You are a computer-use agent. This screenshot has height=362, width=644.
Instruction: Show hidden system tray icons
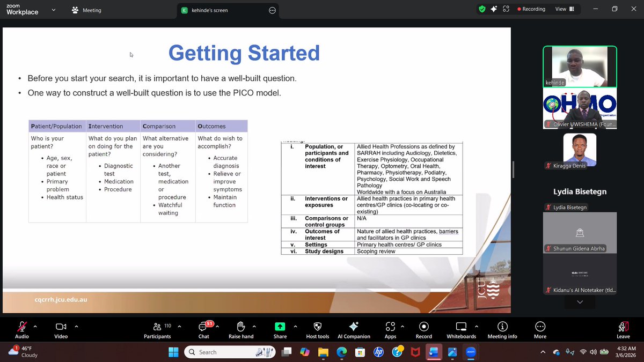[x=543, y=352]
